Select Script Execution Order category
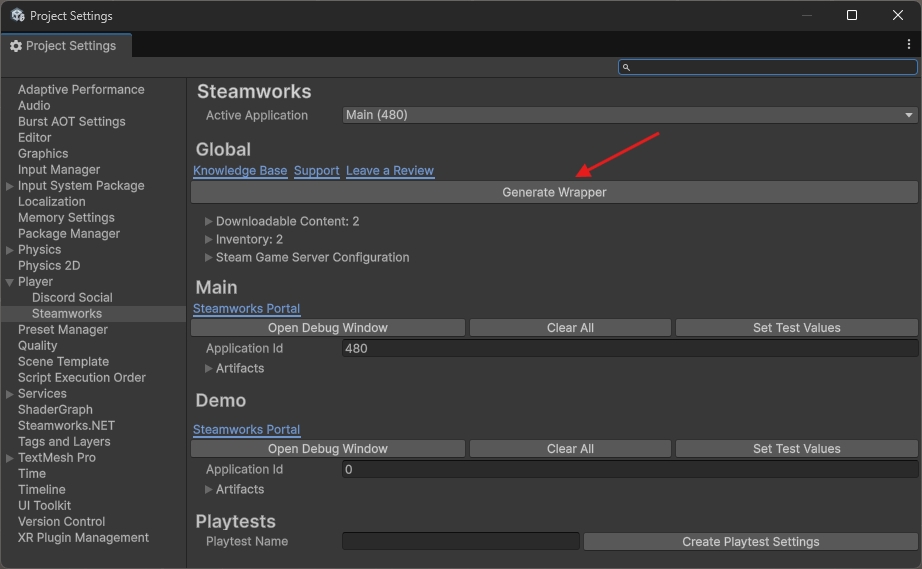The image size is (922, 569). (82, 378)
